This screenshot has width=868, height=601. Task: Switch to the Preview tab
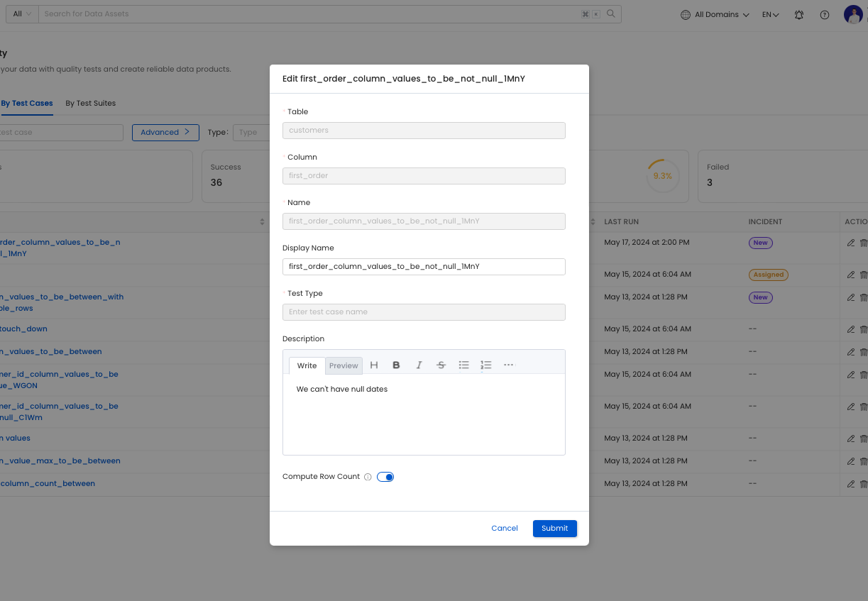tap(344, 365)
